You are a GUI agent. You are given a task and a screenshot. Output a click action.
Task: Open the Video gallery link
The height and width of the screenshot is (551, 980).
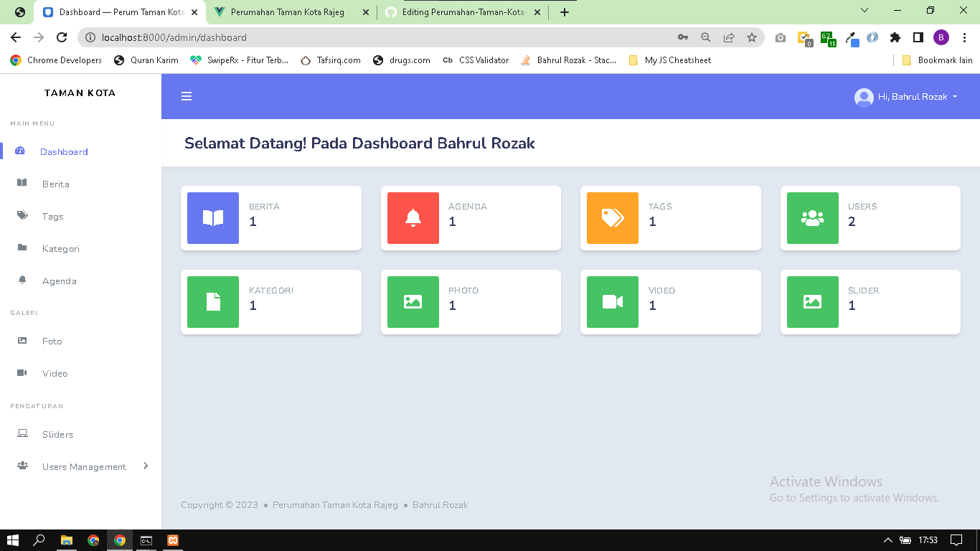click(55, 374)
